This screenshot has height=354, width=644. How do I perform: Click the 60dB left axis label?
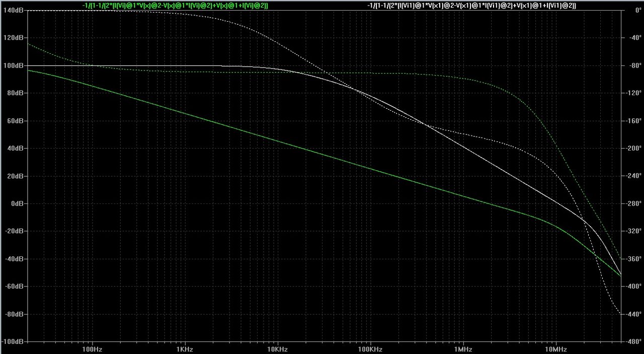pos(15,121)
